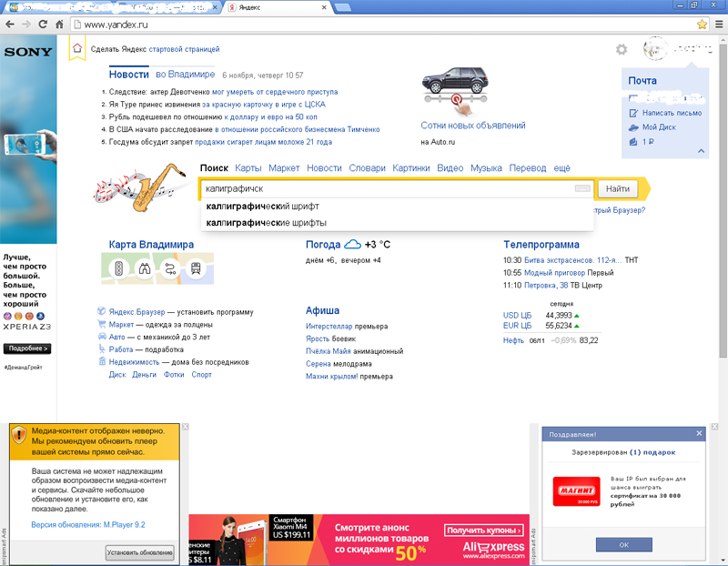Image resolution: width=728 pixels, height=566 pixels.
Task: Click the Найти search button
Action: (618, 188)
